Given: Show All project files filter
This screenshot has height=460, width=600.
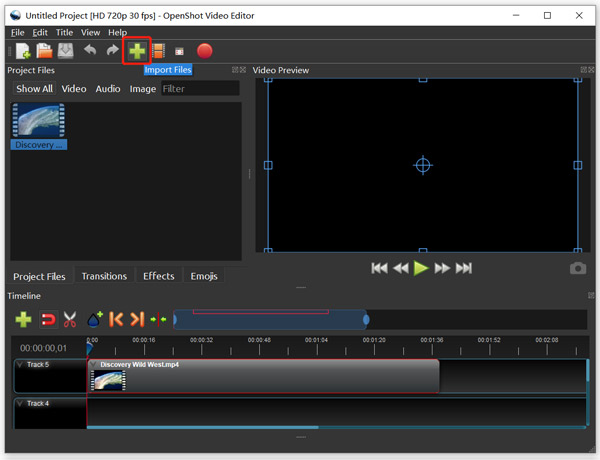Looking at the screenshot, I should coord(34,89).
